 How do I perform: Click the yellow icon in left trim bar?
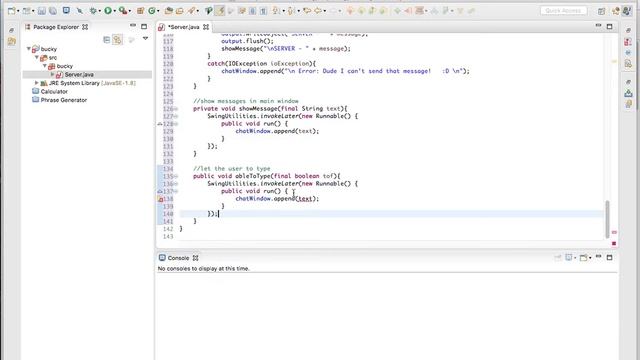tap(12, 41)
